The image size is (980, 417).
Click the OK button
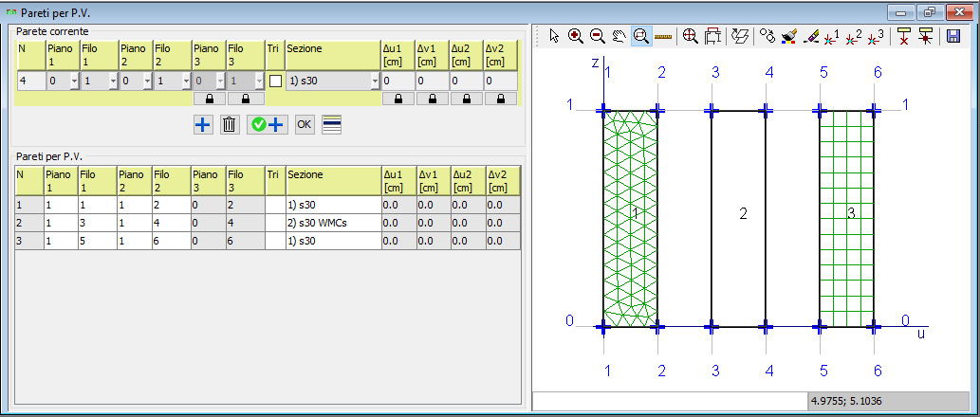304,125
